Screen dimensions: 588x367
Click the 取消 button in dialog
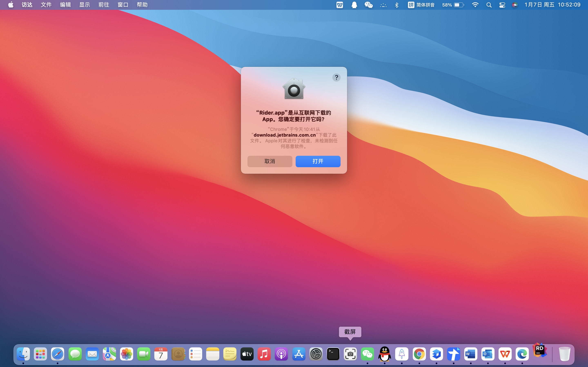[270, 161]
